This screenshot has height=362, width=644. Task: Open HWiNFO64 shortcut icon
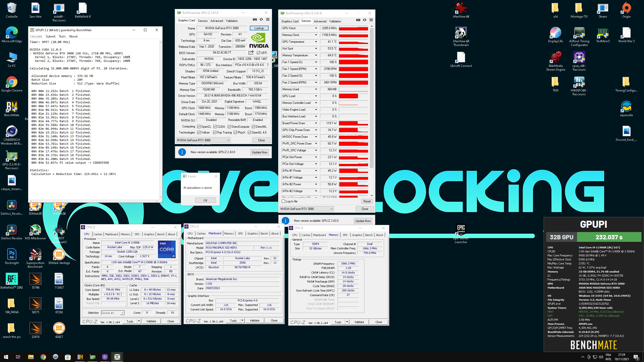579,86
